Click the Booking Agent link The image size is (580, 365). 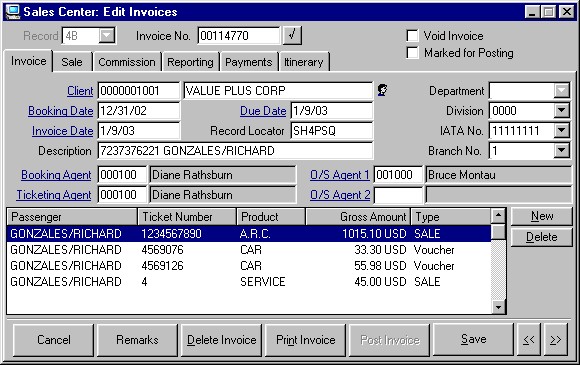(x=56, y=175)
